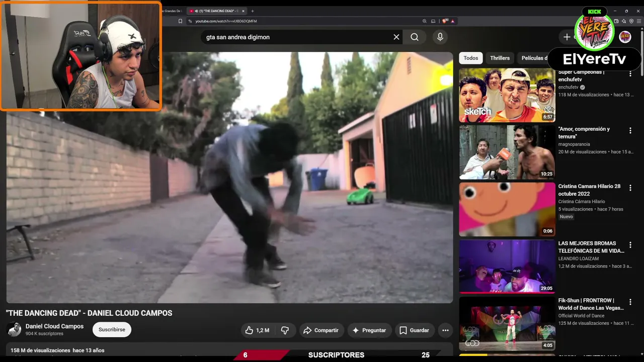Open more actions for the video
This screenshot has height=362, width=644.
point(445,330)
